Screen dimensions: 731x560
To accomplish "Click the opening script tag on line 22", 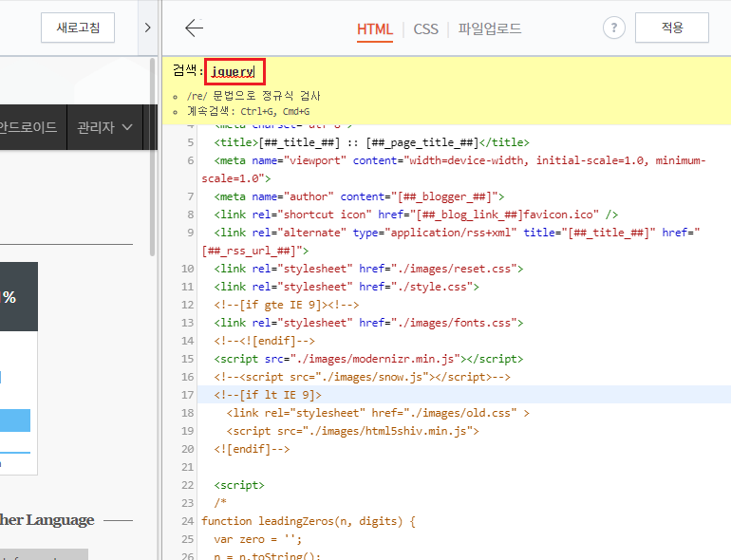I will [x=239, y=485].
